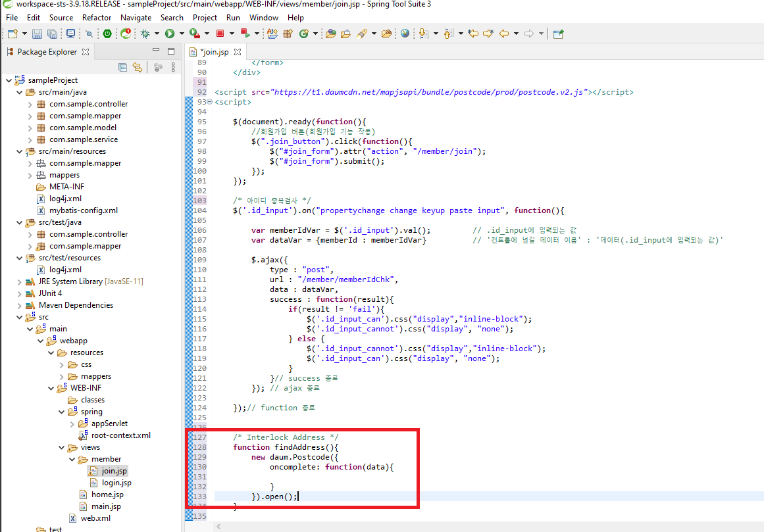
Task: Click the editor horizontal scrollbar left arrow
Action: tap(218, 527)
